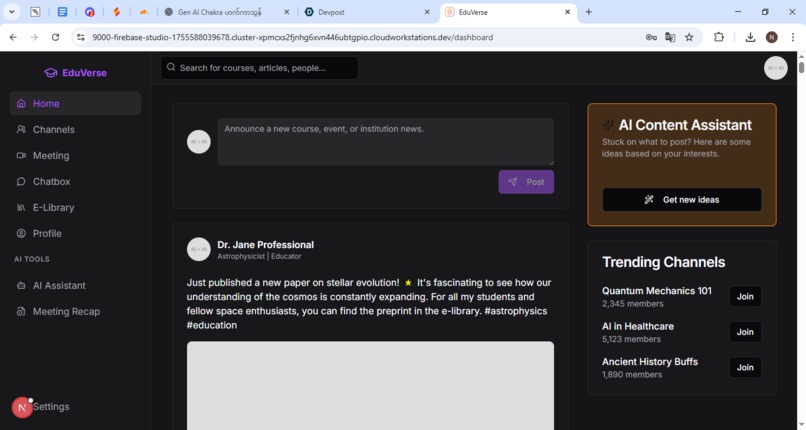806x430 pixels.
Task: Open Settings in the sidebar
Action: [x=51, y=406]
